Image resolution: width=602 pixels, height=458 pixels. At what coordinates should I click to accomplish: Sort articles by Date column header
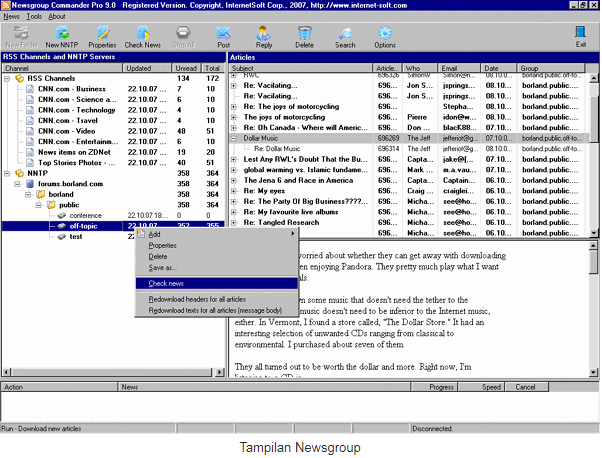(x=498, y=68)
